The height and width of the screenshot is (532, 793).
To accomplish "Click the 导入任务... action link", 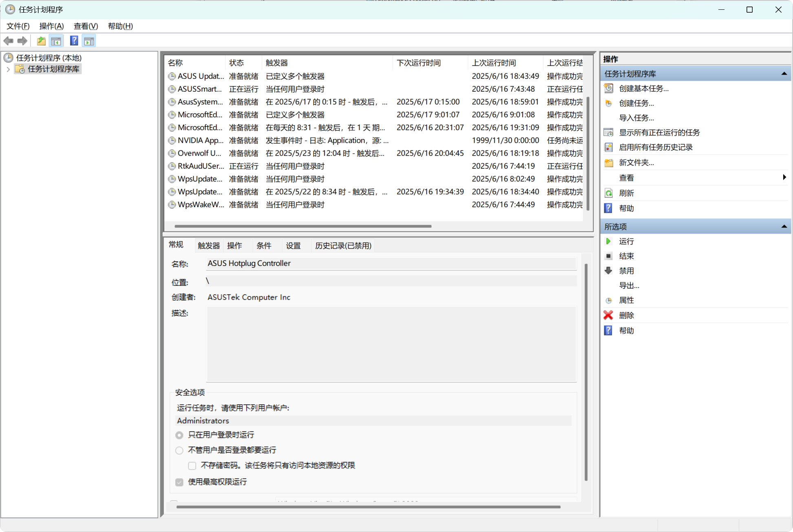I will [x=636, y=118].
